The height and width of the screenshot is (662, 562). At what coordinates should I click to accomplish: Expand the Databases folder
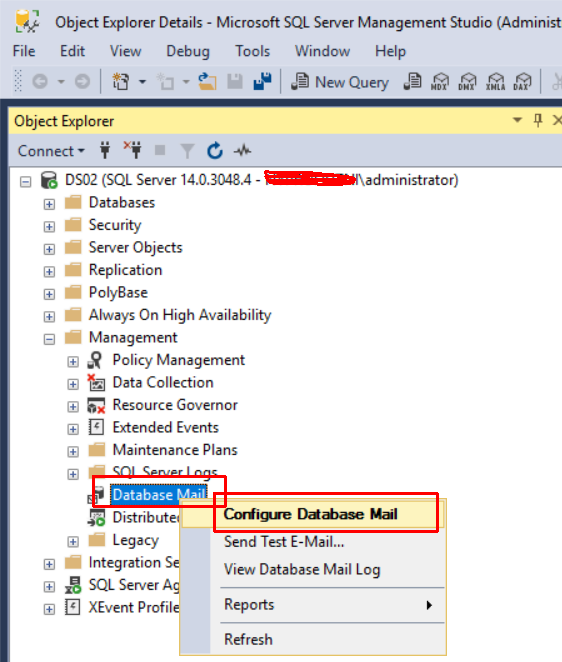49,204
